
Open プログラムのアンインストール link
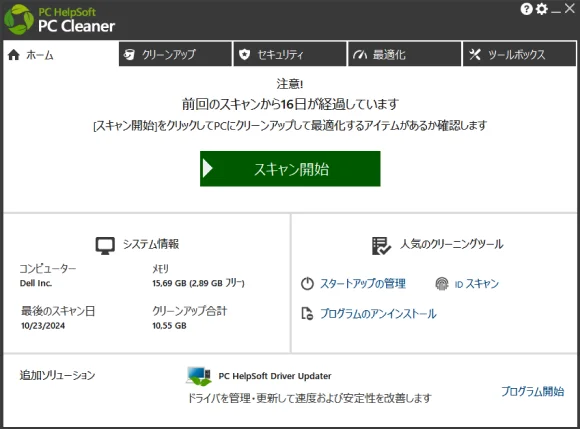point(378,314)
